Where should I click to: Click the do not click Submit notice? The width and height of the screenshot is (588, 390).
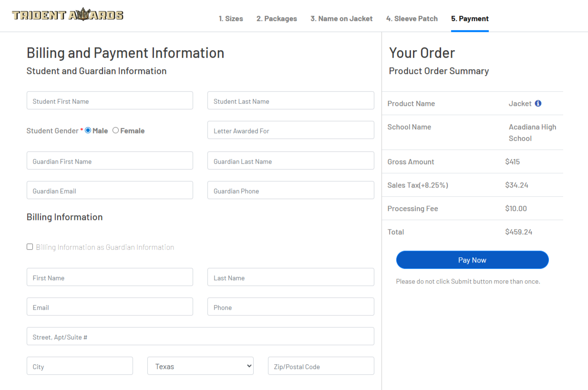point(468,282)
